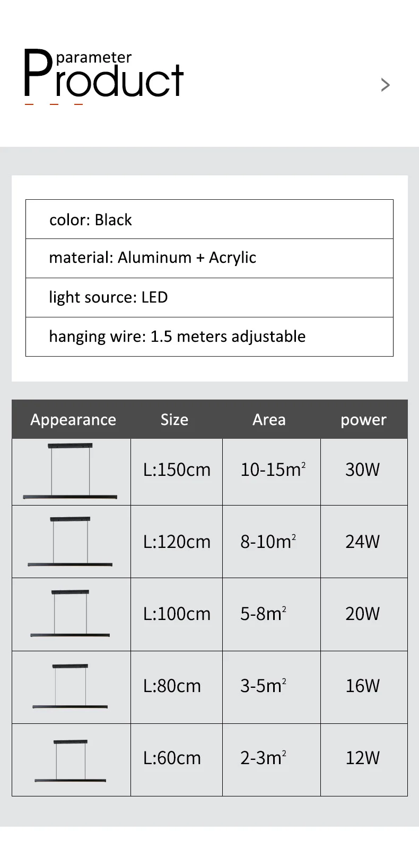Click the light source: LED row
This screenshot has height=868, width=419.
pos(209,297)
